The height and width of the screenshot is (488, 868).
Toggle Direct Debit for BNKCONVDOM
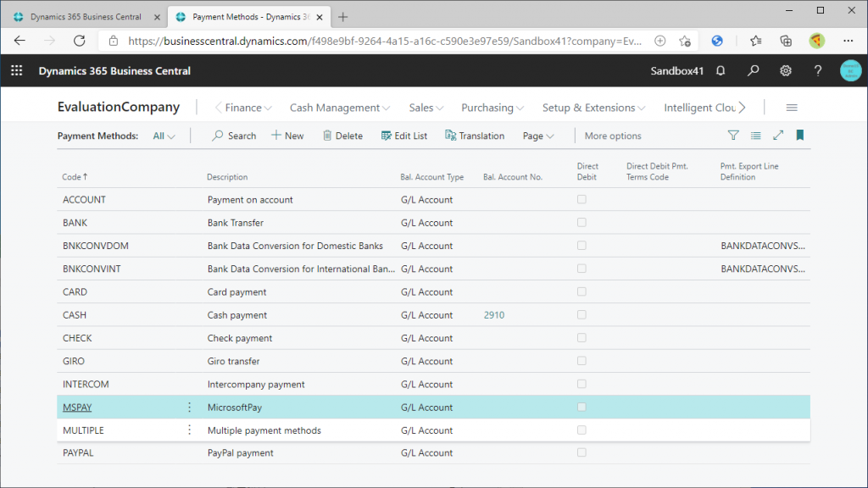[581, 246]
